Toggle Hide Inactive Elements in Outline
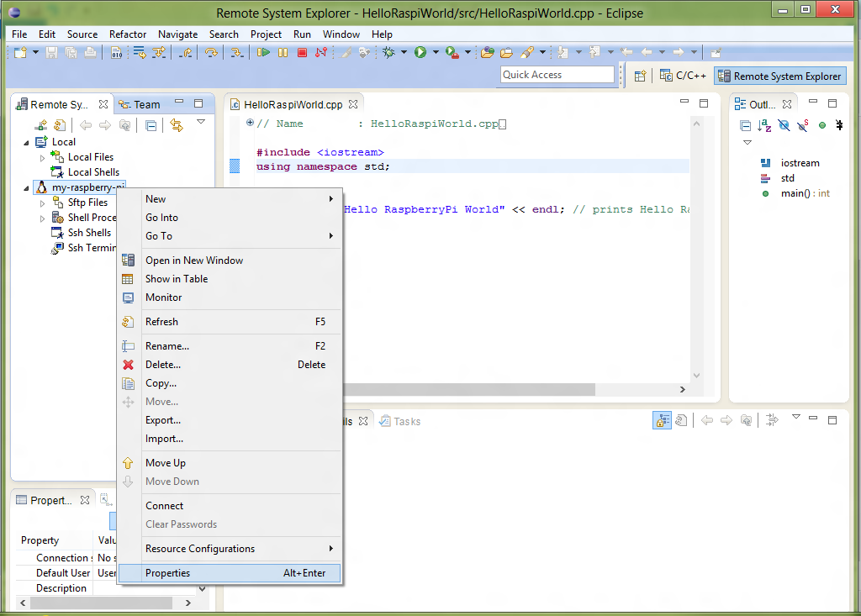This screenshot has width=861, height=616. coord(839,126)
